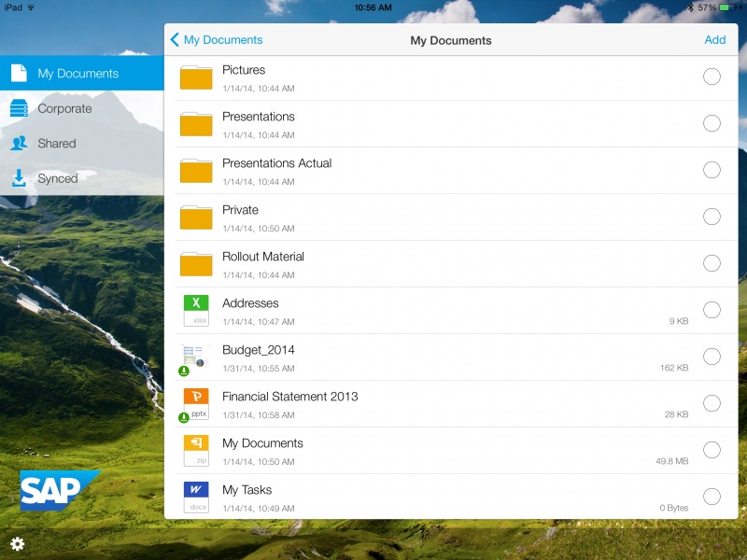
Task: Select the circle beside the Private folder
Action: (x=712, y=217)
